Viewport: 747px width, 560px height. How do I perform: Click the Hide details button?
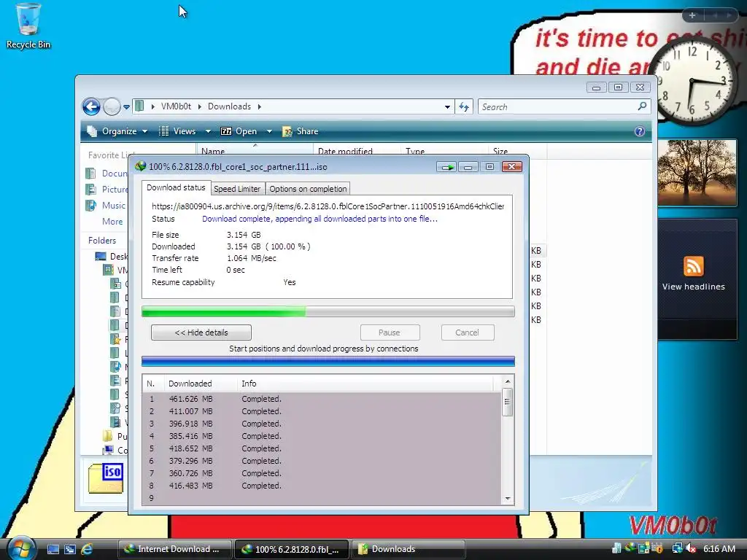coord(201,332)
